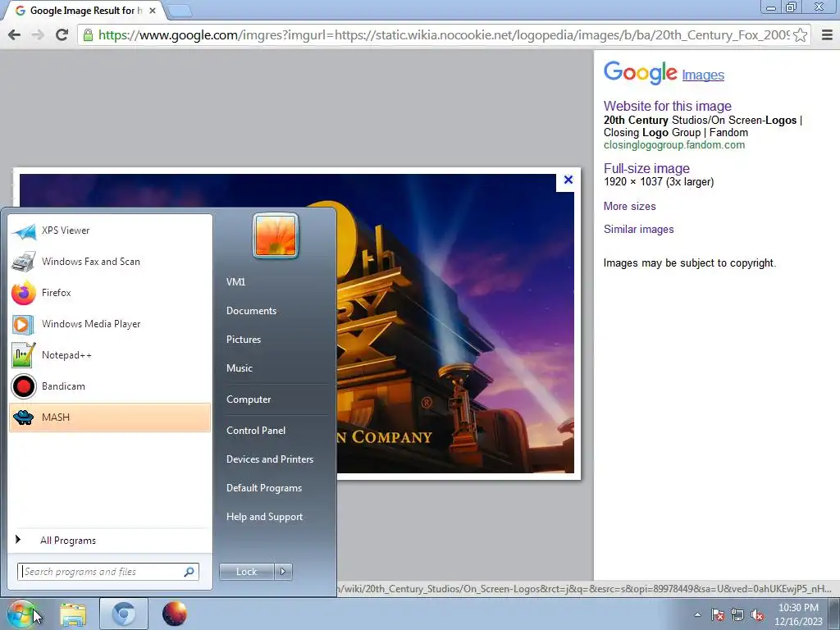Close the image preview with blue X

pos(568,180)
